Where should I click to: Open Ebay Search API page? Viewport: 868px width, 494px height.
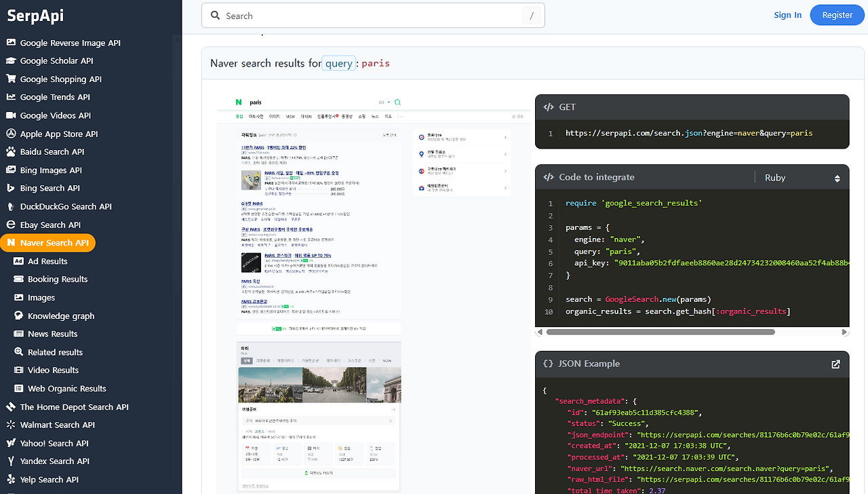point(50,225)
